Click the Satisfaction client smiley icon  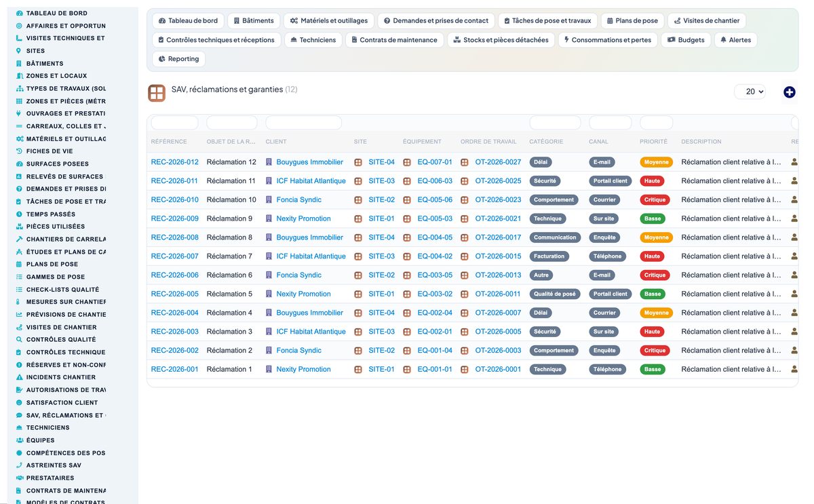[x=19, y=402]
